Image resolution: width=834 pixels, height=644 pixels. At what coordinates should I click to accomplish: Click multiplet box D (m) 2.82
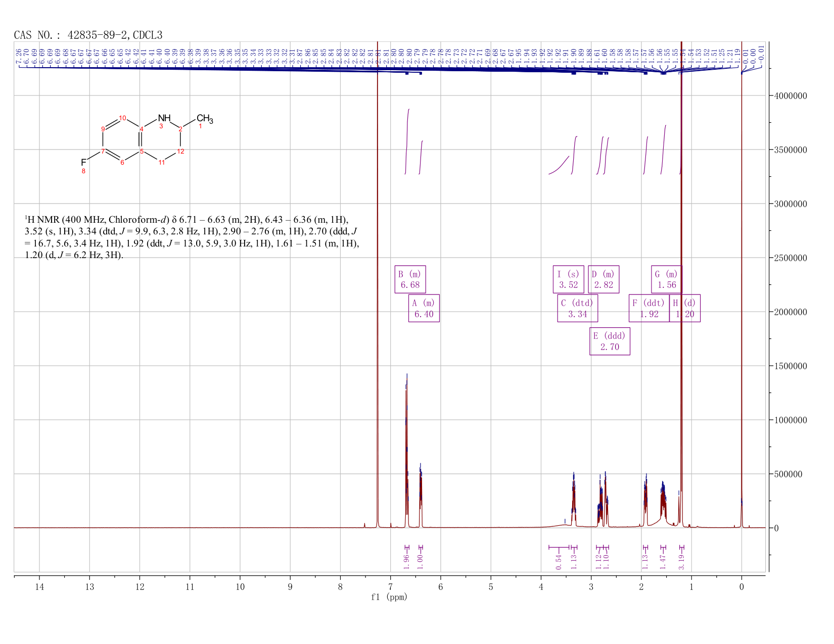click(604, 279)
